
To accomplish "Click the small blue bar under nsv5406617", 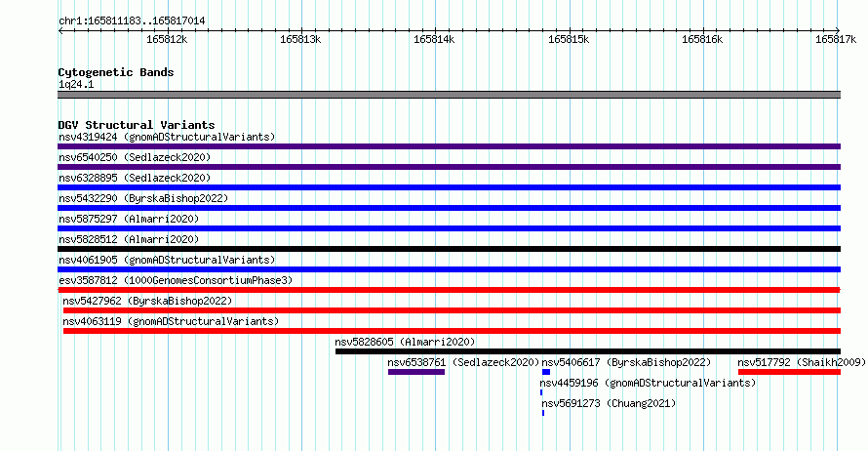I will tap(546, 372).
